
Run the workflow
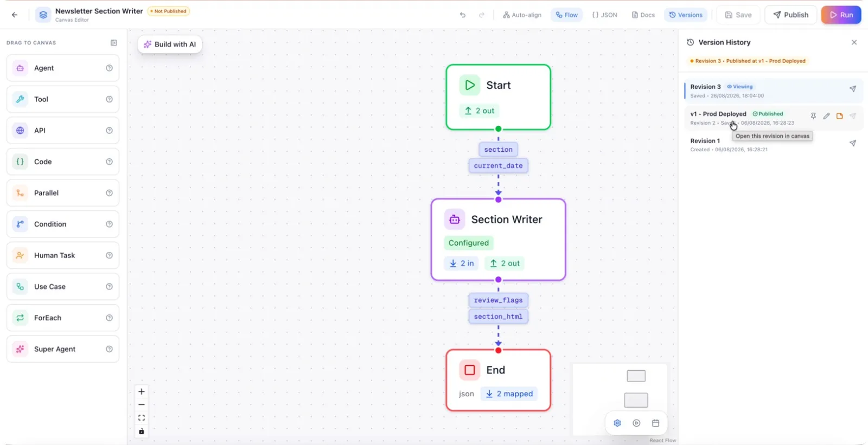click(x=841, y=15)
